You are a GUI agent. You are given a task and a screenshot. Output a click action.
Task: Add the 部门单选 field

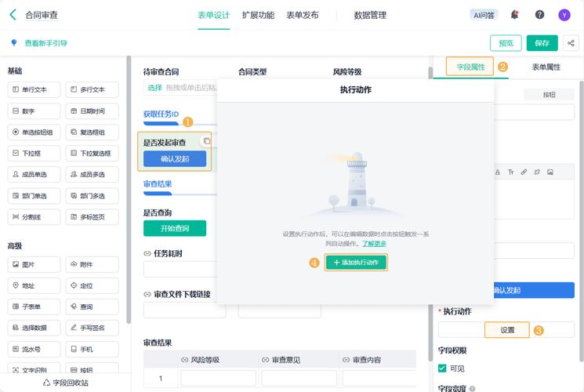34,196
